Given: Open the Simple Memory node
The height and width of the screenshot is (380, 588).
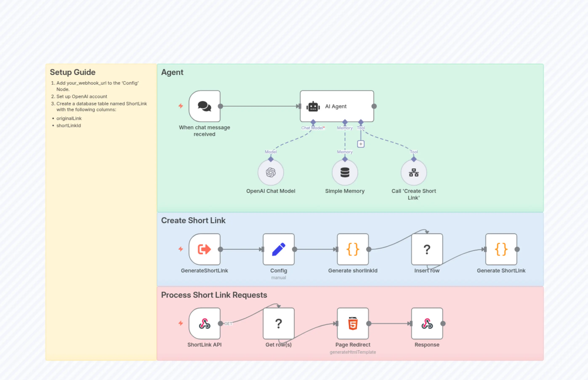Looking at the screenshot, I should click(x=345, y=172).
